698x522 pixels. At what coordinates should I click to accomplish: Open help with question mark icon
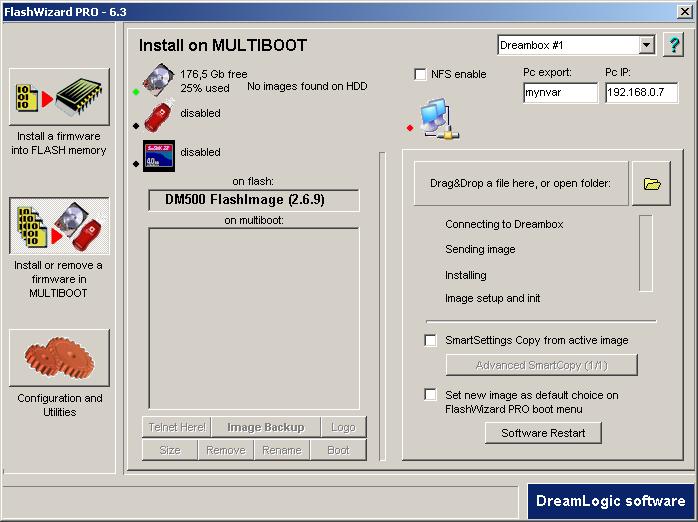pos(674,45)
